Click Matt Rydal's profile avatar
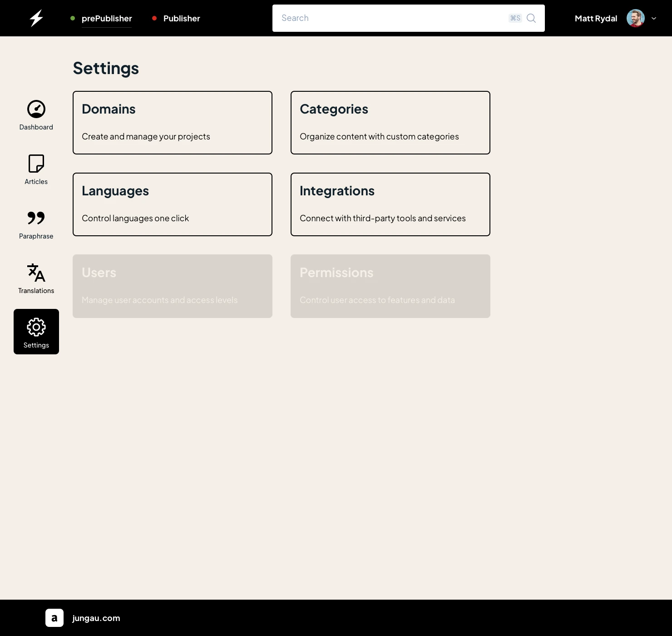The height and width of the screenshot is (636, 672). [636, 18]
